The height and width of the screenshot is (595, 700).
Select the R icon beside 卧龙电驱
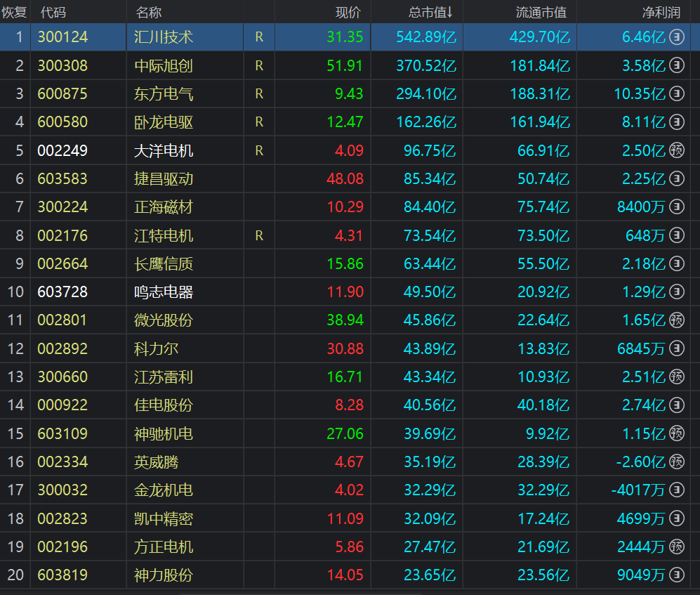[x=258, y=122]
